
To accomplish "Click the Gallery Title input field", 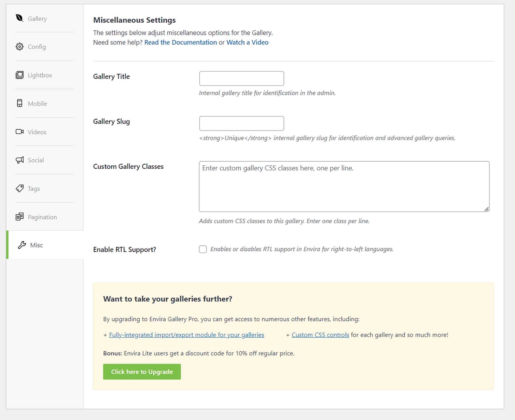I will click(x=241, y=78).
